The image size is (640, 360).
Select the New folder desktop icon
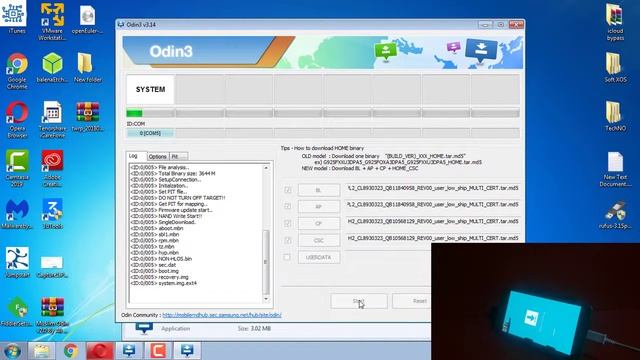(x=87, y=67)
